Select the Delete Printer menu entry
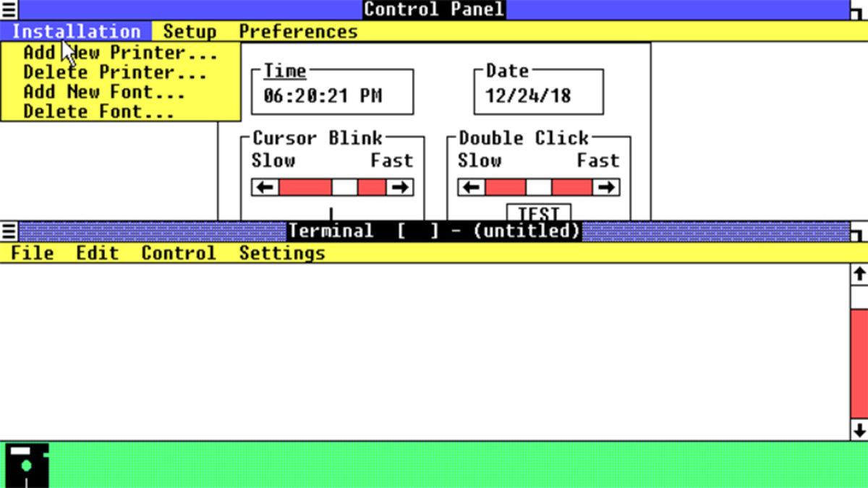Viewport: 868px width, 488px height. coord(114,72)
